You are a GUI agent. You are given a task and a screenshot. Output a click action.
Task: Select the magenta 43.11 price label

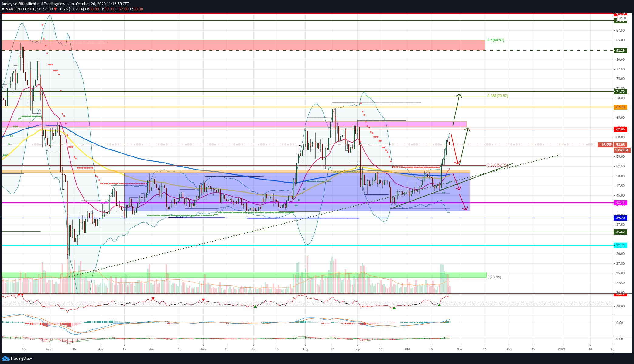(620, 203)
